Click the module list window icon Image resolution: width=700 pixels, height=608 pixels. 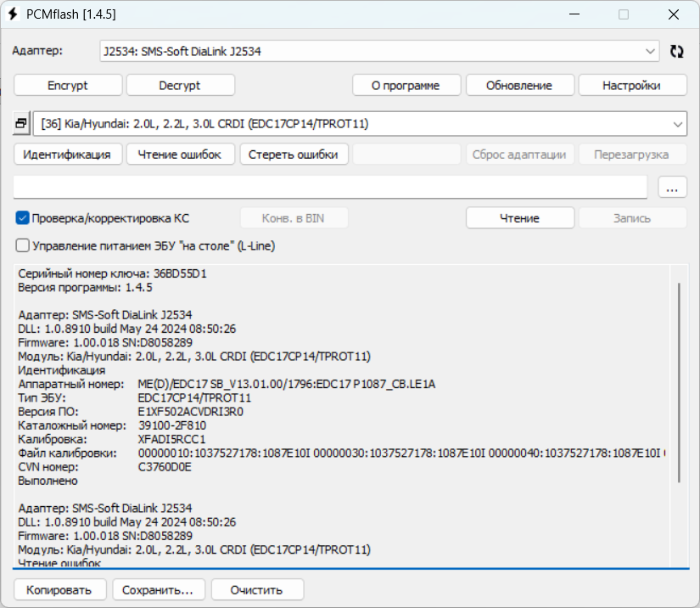tap(21, 124)
